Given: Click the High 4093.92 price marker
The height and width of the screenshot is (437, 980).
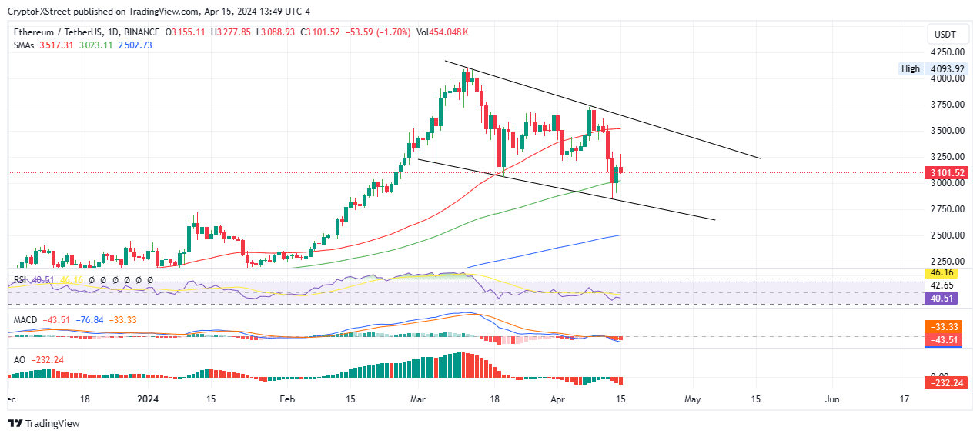Looking at the screenshot, I should [933, 68].
